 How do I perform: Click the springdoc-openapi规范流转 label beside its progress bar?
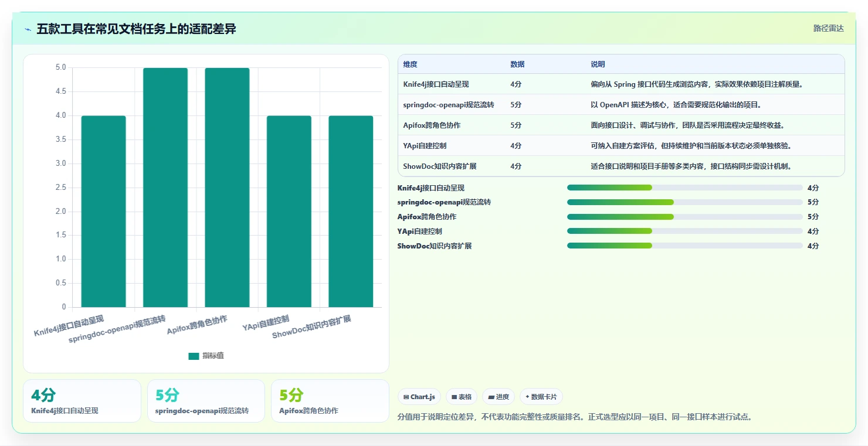pyautogui.click(x=444, y=202)
